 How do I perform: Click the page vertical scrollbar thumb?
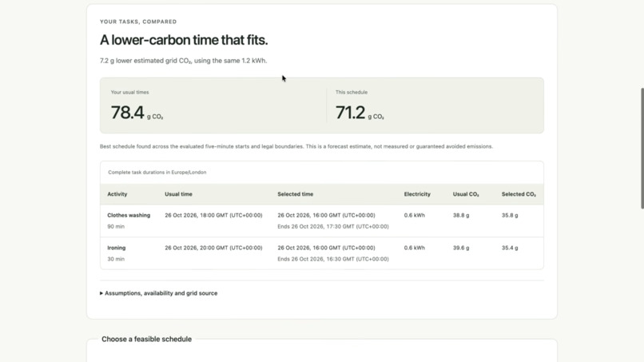click(x=642, y=149)
